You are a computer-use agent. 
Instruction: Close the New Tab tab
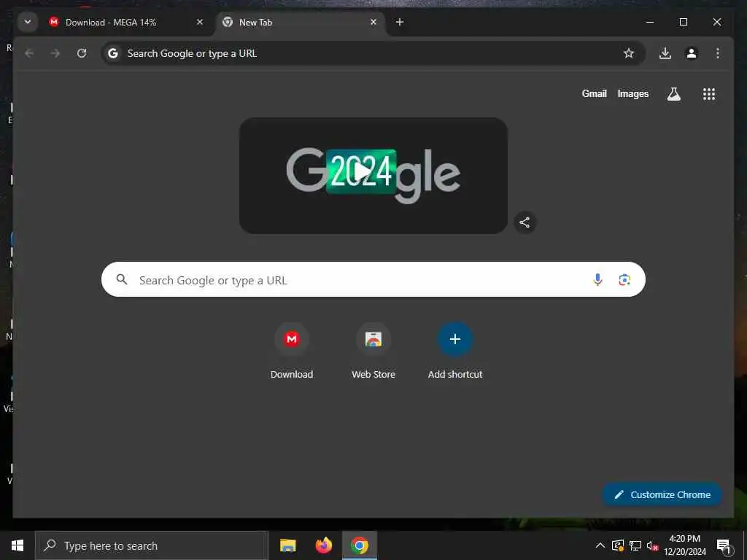pyautogui.click(x=373, y=22)
